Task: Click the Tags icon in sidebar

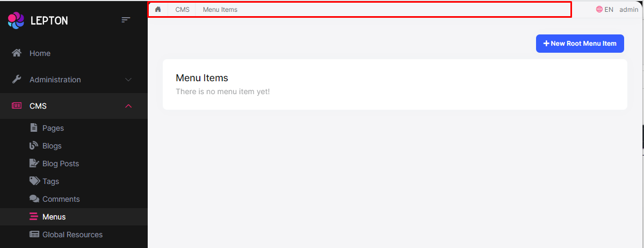Action: [34, 181]
